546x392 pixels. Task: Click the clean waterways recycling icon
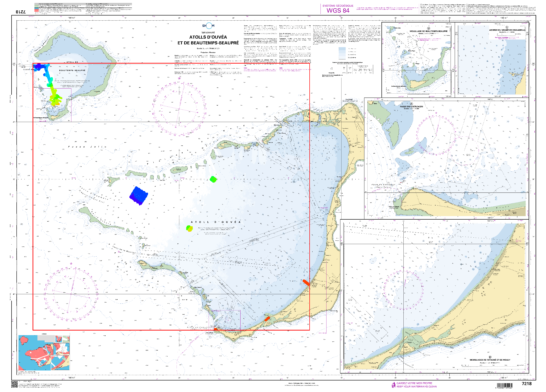393,385
